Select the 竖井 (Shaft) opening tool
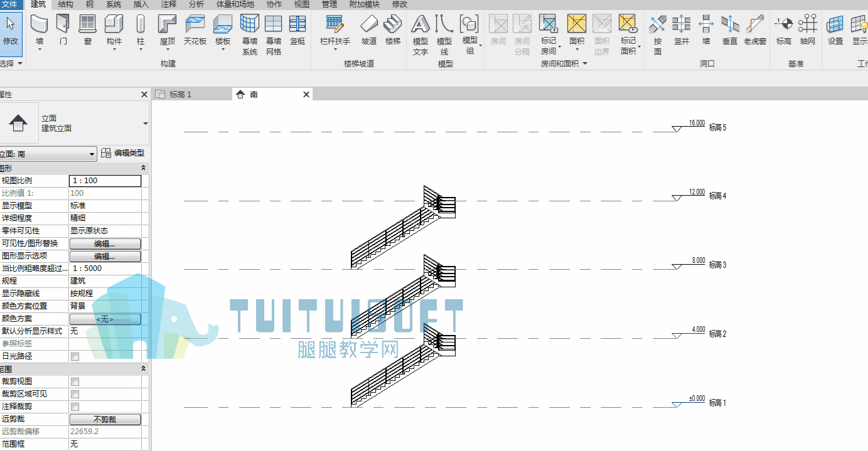This screenshot has width=868, height=451. (682, 30)
